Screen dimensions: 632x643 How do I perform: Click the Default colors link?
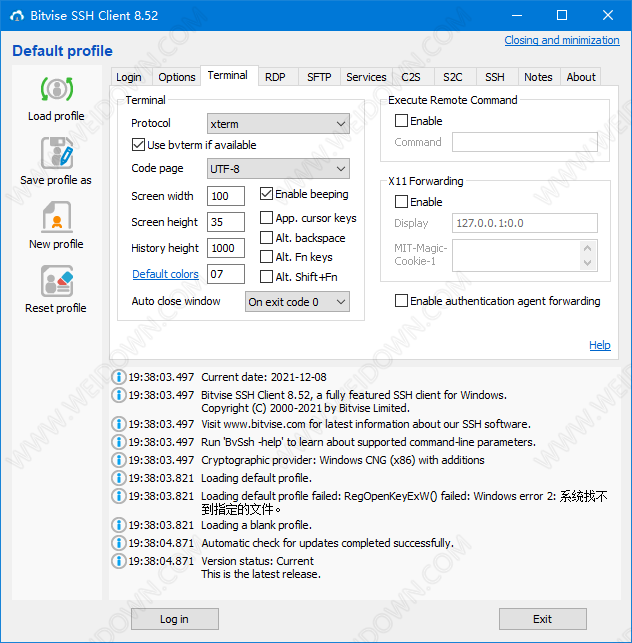pos(165,274)
